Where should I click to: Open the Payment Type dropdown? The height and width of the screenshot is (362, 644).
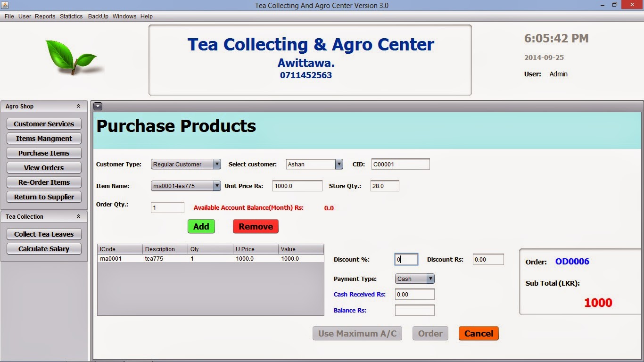(430, 279)
